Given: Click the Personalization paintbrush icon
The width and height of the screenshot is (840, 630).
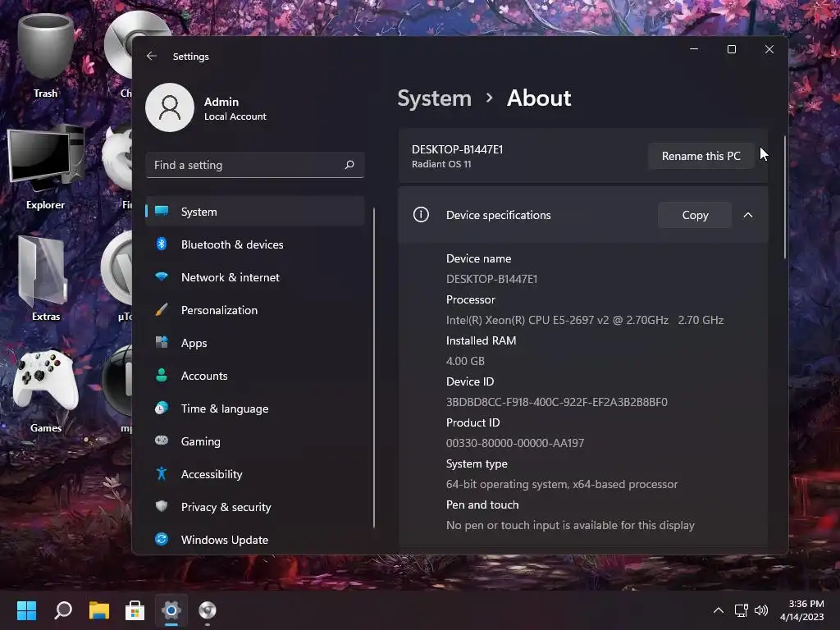Looking at the screenshot, I should click(x=162, y=309).
